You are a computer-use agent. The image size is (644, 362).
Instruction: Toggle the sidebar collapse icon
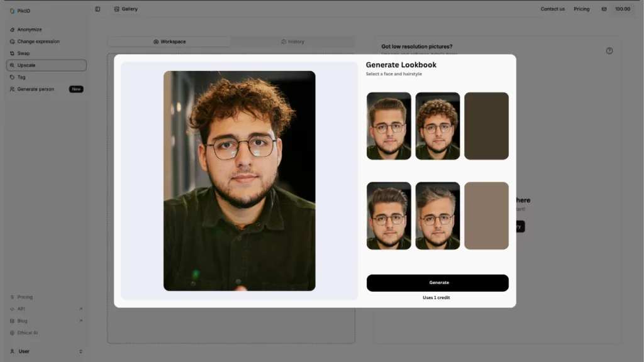pos(97,9)
